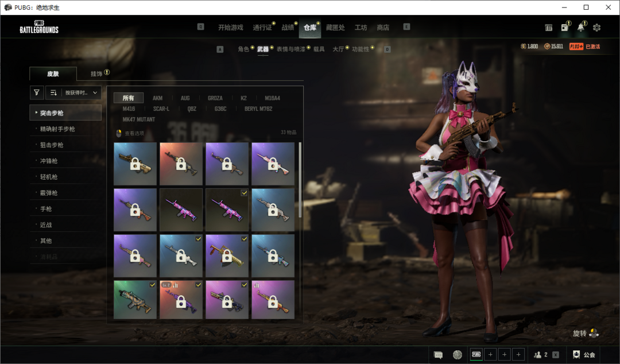The width and height of the screenshot is (620, 364).
Task: Filter skins by AKM
Action: click(157, 98)
